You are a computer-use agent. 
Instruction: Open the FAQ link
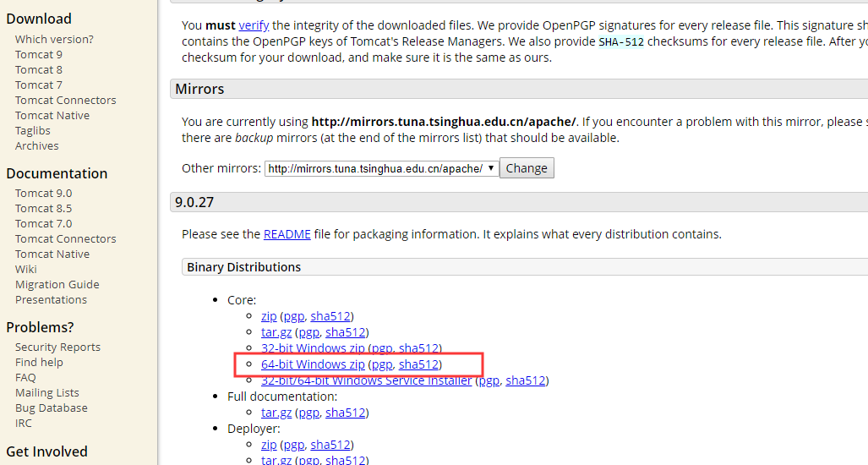pyautogui.click(x=25, y=378)
